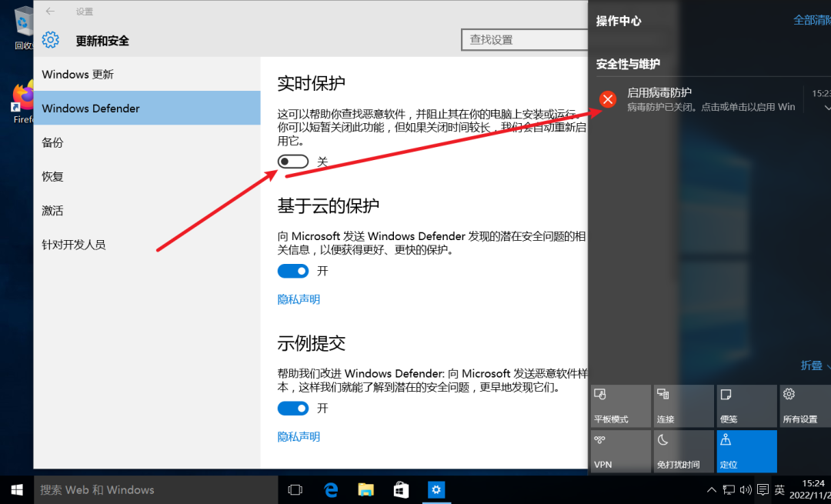Screen dimensions: 831x504
Task: Click the back arrow in Settings window
Action: click(x=50, y=11)
